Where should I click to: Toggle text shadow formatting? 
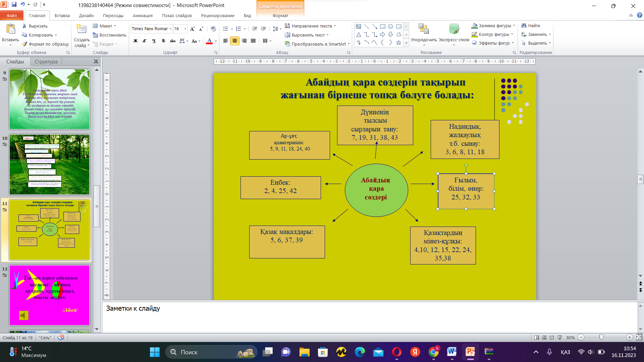pyautogui.click(x=163, y=41)
